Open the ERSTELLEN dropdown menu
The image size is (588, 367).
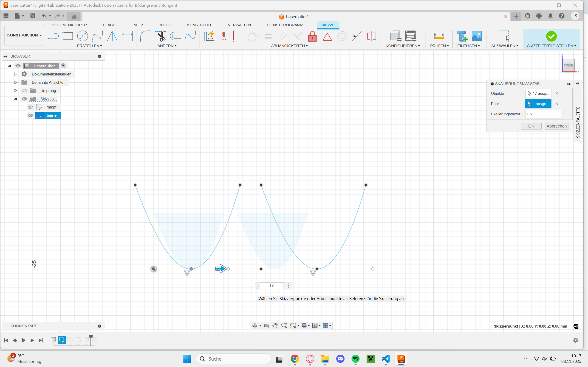pyautogui.click(x=89, y=46)
